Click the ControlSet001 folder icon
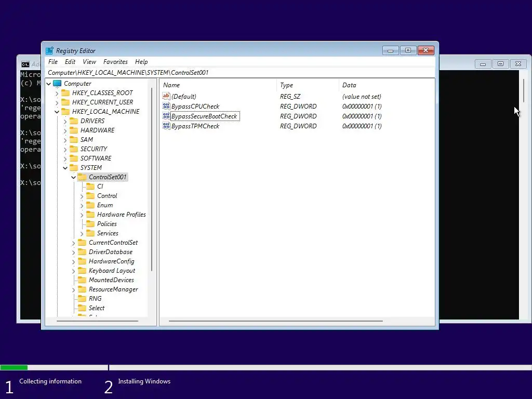Image resolution: width=532 pixels, height=399 pixels. pos(82,177)
